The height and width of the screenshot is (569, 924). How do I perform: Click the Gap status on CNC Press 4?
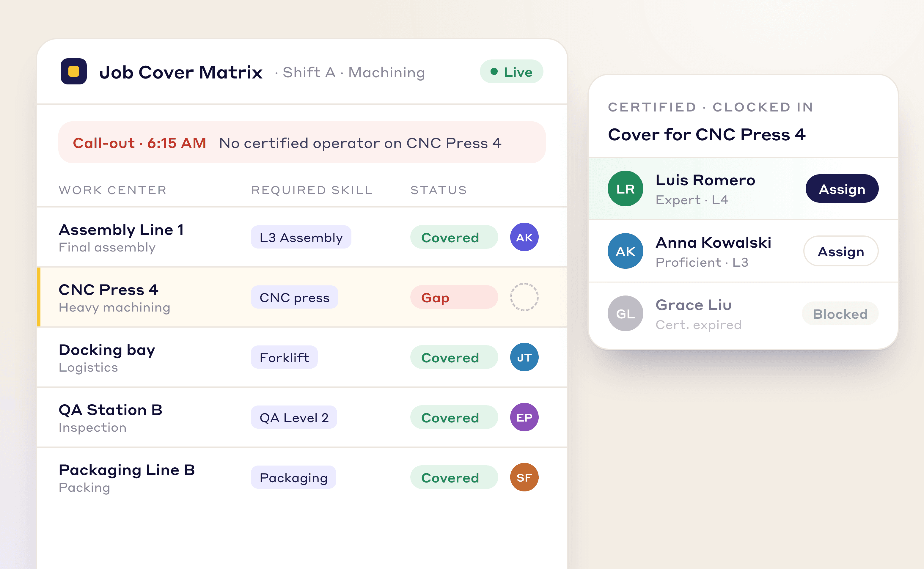pos(454,297)
